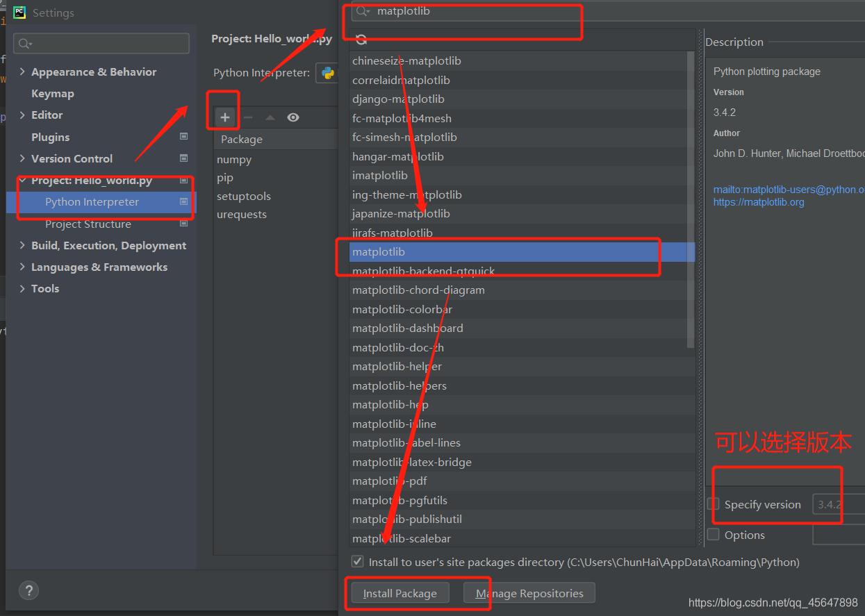Screen dimensions: 865x616
Task: Select Keymap in settings tree
Action: coord(53,93)
